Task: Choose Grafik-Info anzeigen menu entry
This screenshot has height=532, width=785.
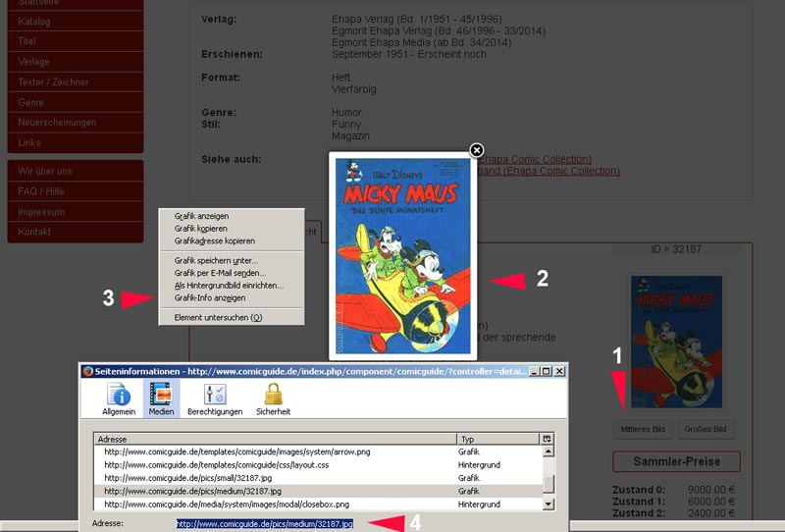Action: pyautogui.click(x=210, y=297)
